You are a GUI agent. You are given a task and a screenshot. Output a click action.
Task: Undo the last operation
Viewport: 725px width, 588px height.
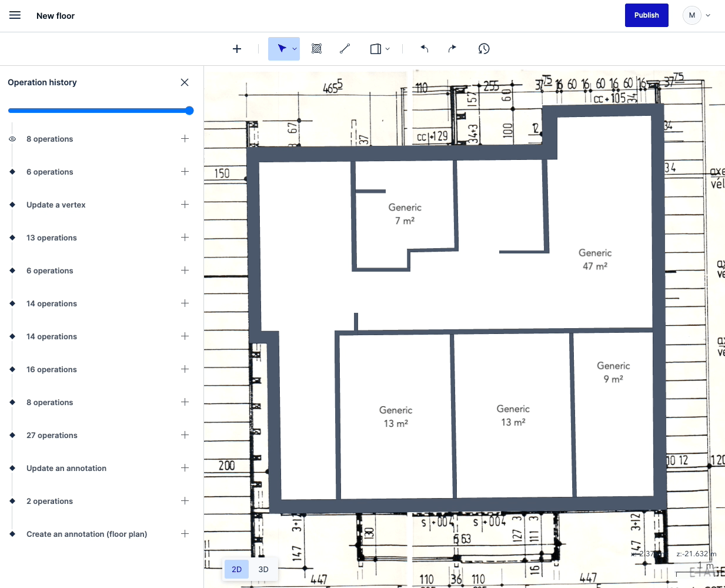click(x=424, y=49)
